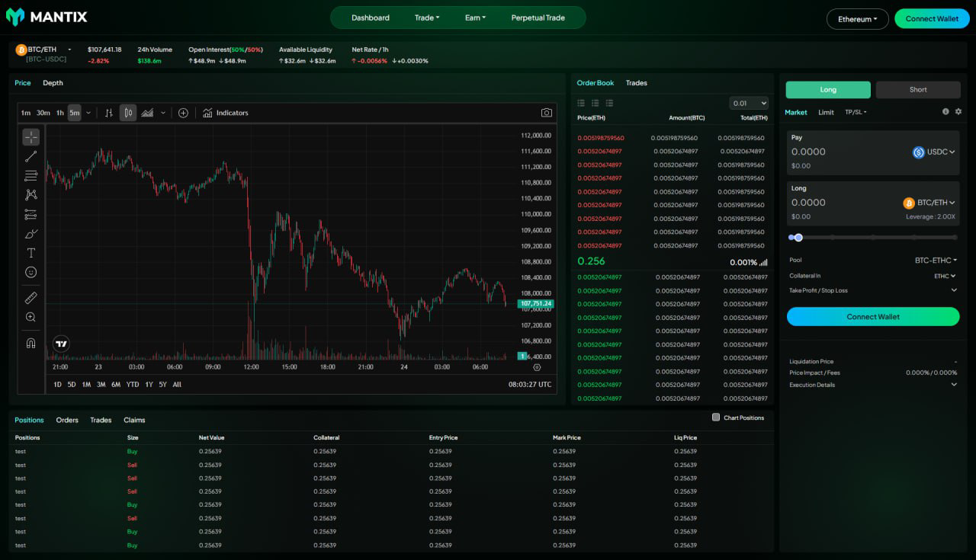Click the Connect Wallet button in header

coord(932,19)
